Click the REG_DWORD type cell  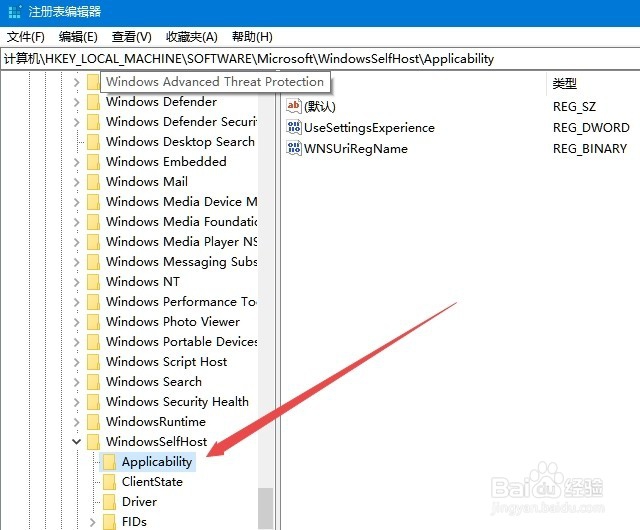(x=591, y=127)
